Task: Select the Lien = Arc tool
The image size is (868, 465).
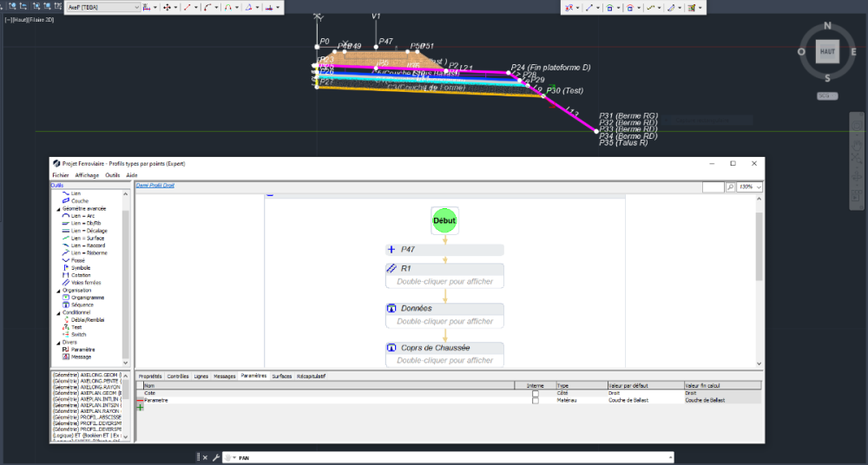Action: pyautogui.click(x=79, y=216)
